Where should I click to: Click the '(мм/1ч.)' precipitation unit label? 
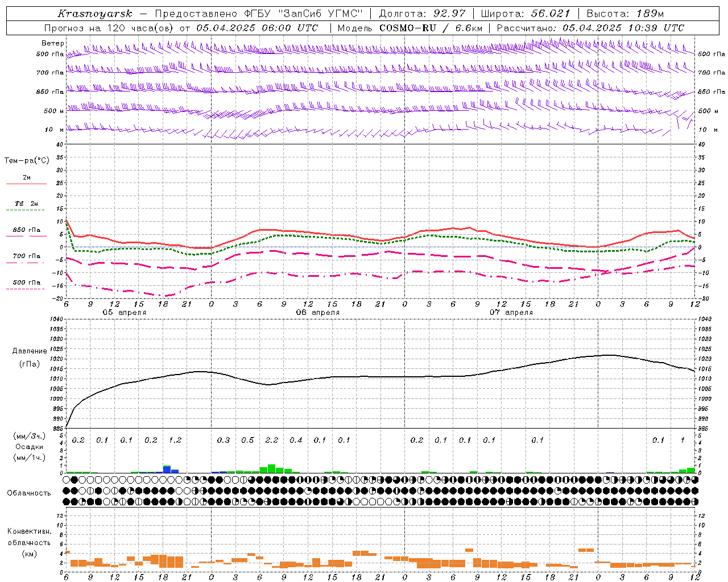[29, 458]
